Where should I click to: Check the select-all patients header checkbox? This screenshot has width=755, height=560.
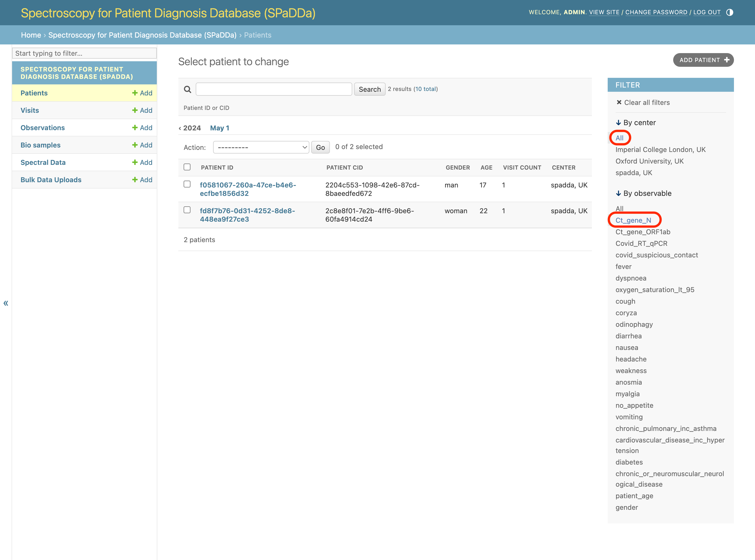[187, 167]
